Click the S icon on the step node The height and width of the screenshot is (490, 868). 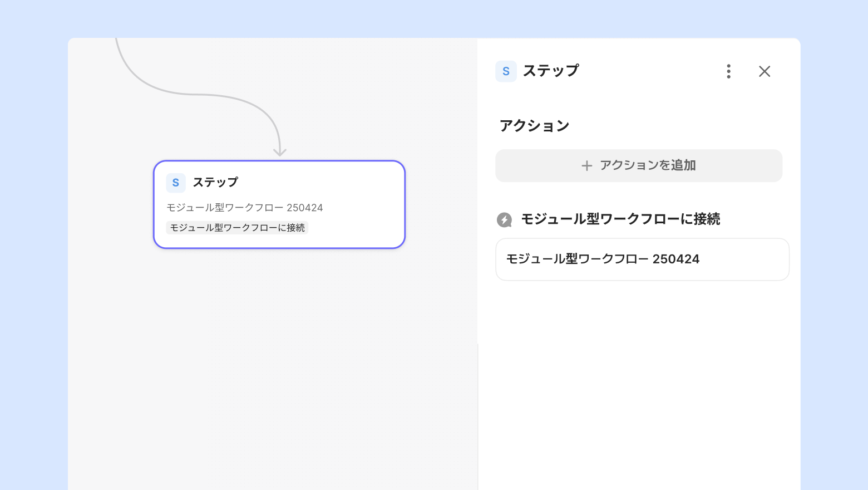[x=176, y=183]
